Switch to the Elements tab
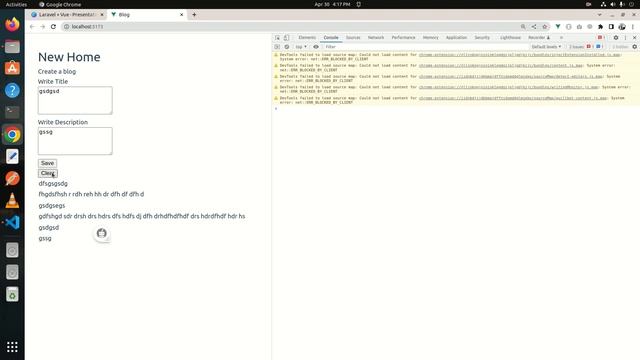 (x=307, y=38)
